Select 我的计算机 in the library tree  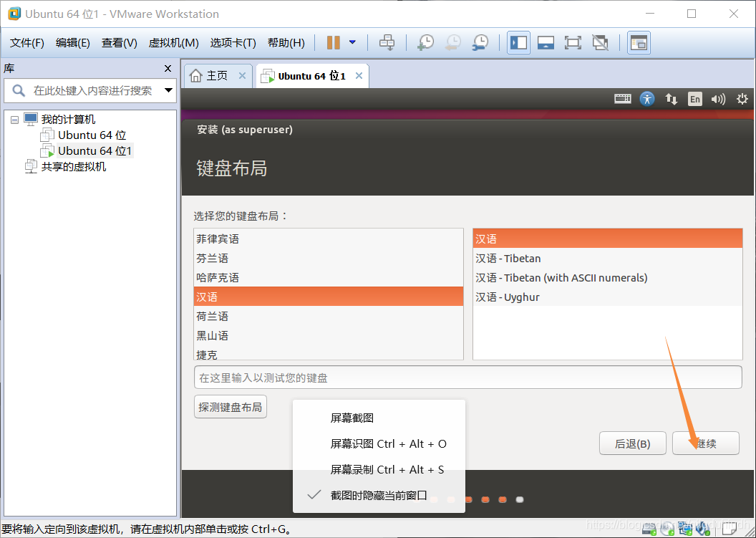tap(68, 119)
